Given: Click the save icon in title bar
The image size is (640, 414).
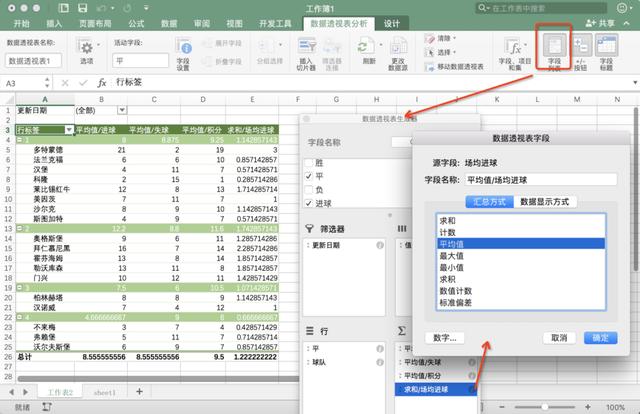Looking at the screenshot, I should coord(83,8).
